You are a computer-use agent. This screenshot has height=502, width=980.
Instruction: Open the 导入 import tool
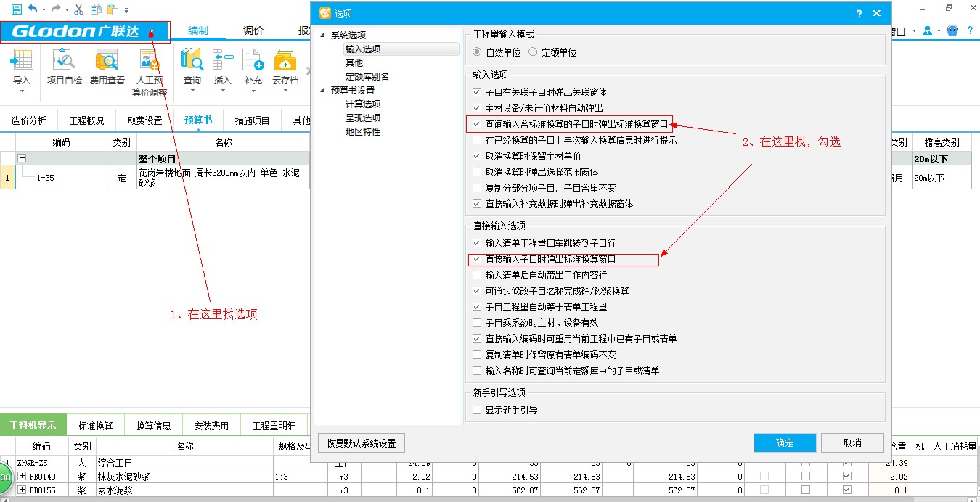(22, 71)
